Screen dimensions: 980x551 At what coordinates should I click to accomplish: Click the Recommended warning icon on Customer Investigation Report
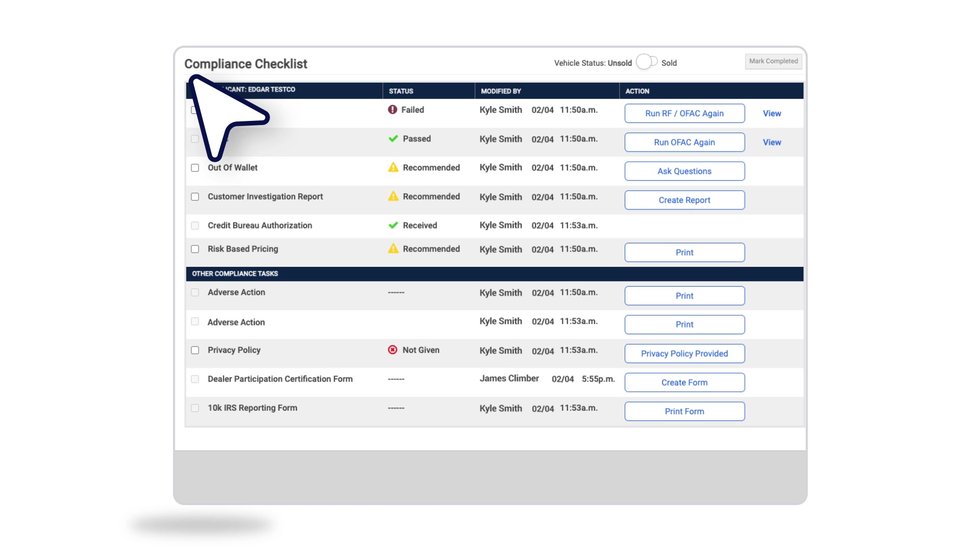393,196
